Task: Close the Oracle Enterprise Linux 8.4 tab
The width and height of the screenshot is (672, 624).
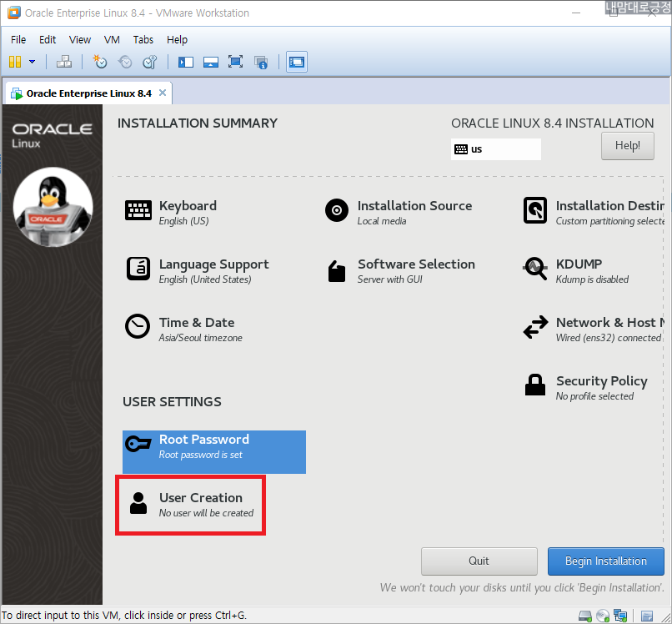Action: tap(163, 93)
